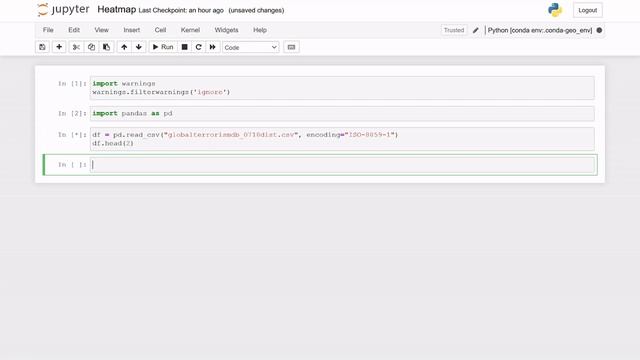Image resolution: width=640 pixels, height=360 pixels.
Task: Click the Python conda kernel name
Action: (540, 30)
